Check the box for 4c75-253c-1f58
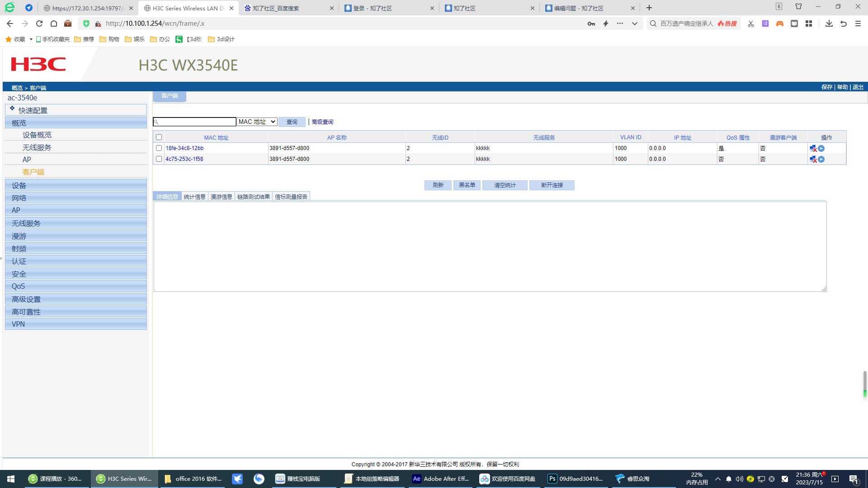This screenshot has width=868, height=488. (x=159, y=159)
